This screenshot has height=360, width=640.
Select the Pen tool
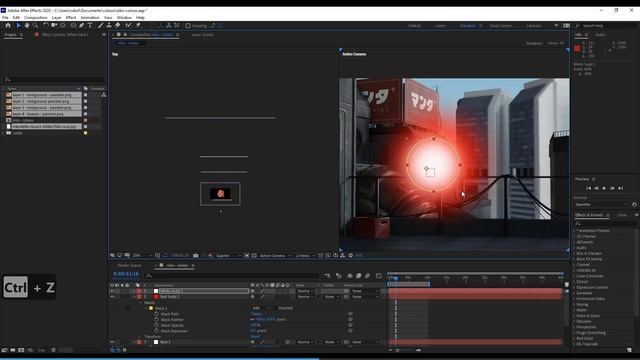82,25
